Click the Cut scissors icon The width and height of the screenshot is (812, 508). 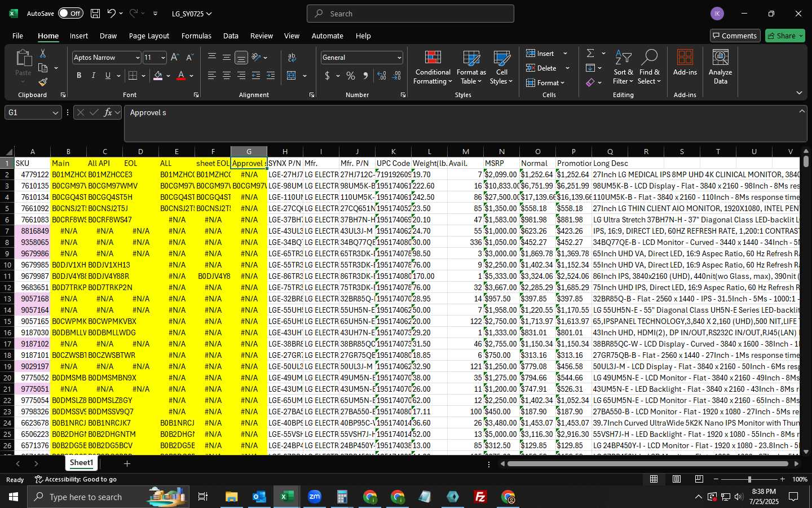click(x=43, y=53)
